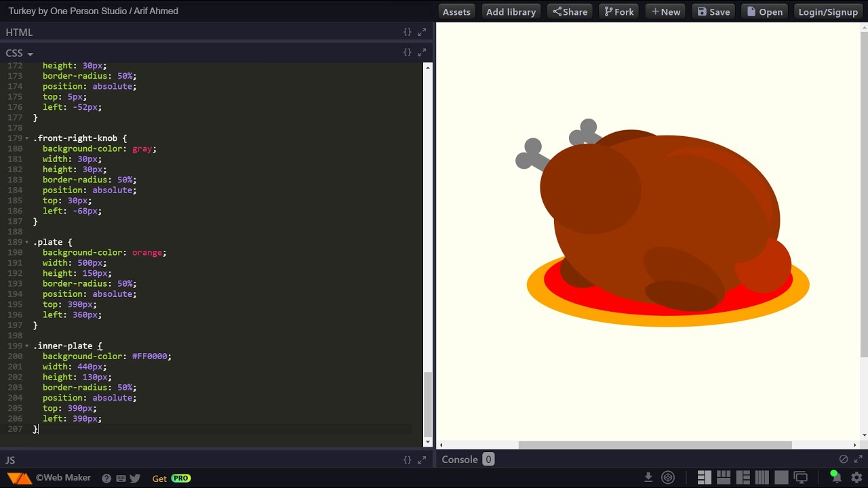868x488 pixels.
Task: Collapse the .front-right-knob rule fold arrow
Action: click(x=26, y=138)
